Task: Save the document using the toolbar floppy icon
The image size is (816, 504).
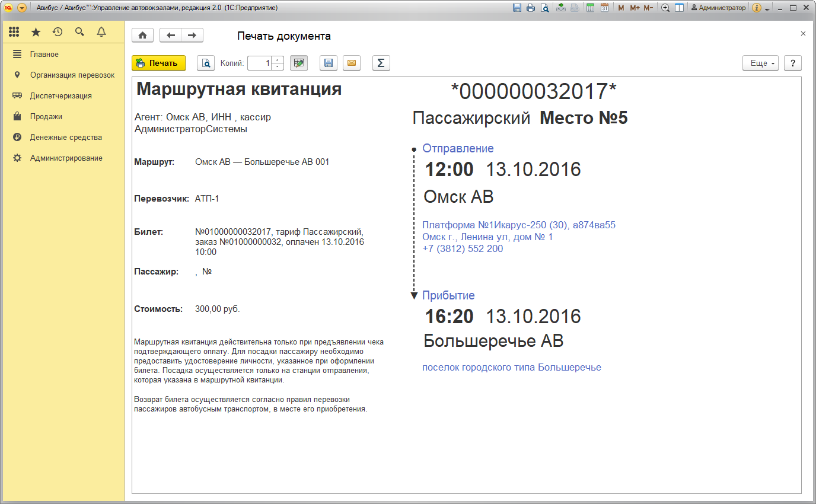Action: coord(328,63)
